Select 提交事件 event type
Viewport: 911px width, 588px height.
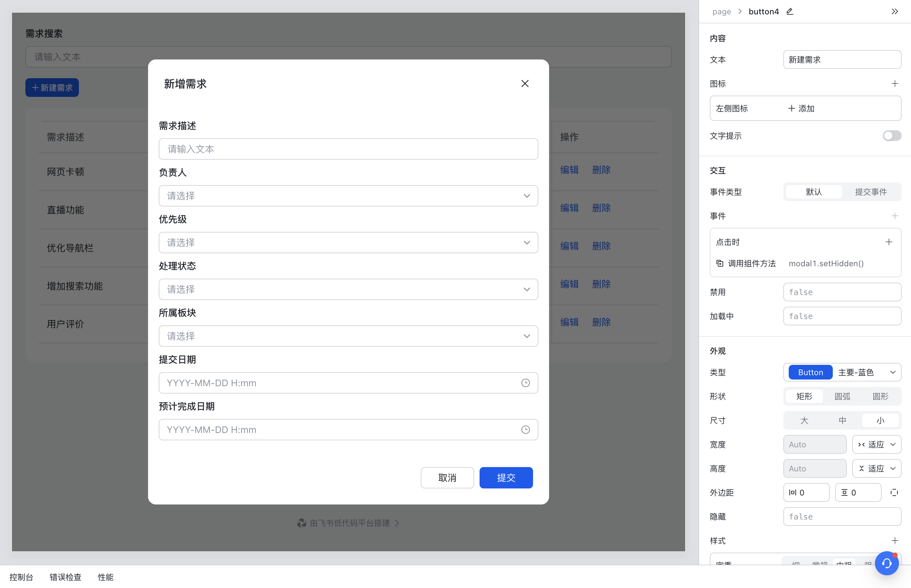871,192
